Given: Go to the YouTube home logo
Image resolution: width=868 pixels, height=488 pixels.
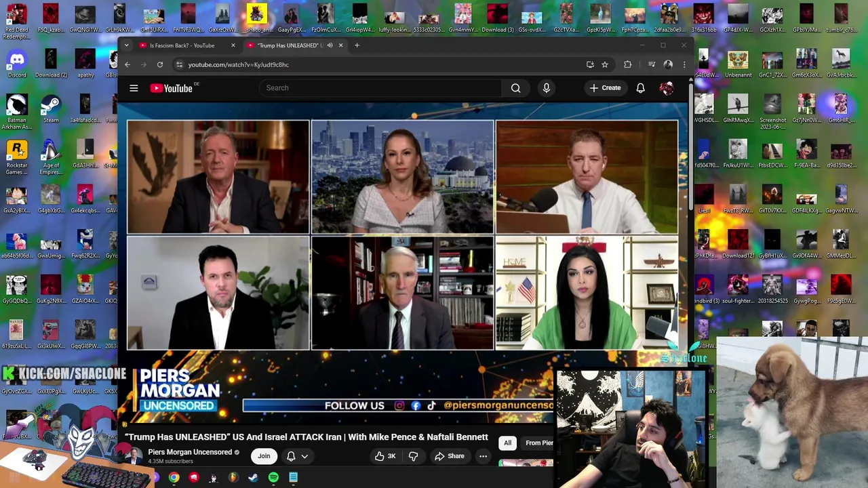Looking at the screenshot, I should (x=172, y=88).
